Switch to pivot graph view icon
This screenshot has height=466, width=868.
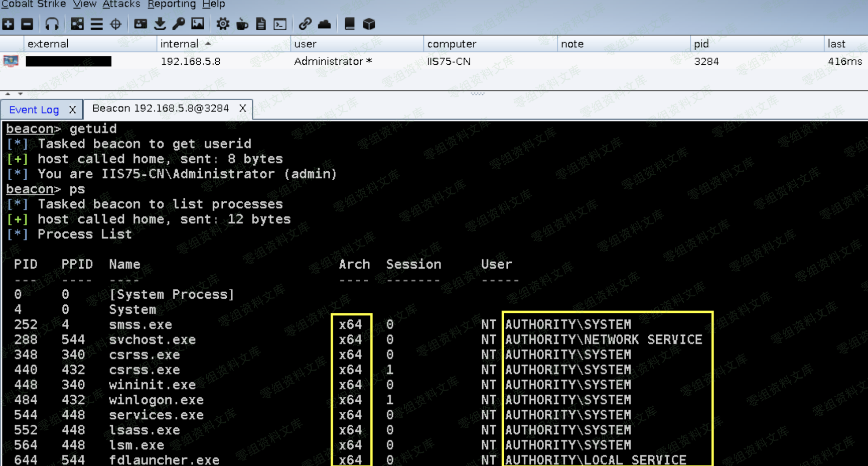point(77,24)
